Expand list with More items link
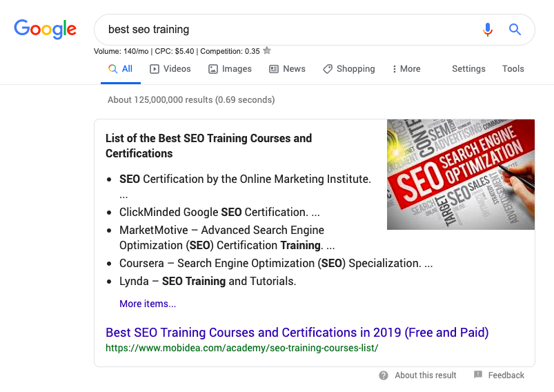 click(x=148, y=304)
